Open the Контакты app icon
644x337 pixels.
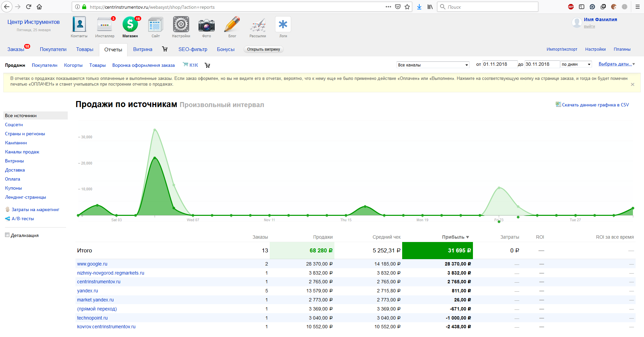pos(79,25)
